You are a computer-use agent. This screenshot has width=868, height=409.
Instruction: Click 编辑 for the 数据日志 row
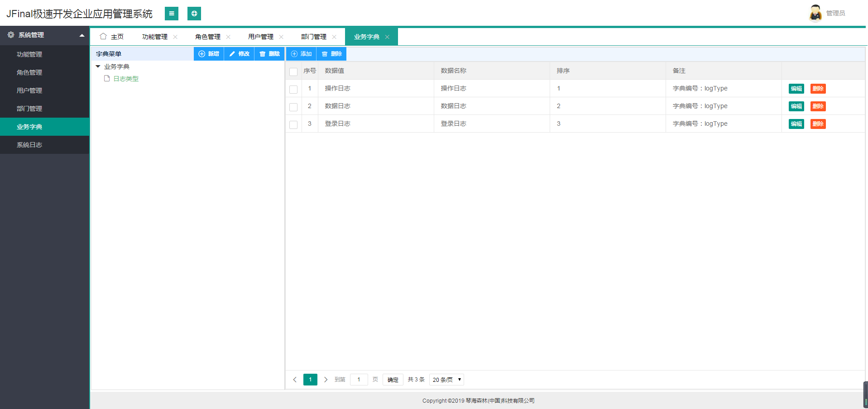tap(796, 106)
